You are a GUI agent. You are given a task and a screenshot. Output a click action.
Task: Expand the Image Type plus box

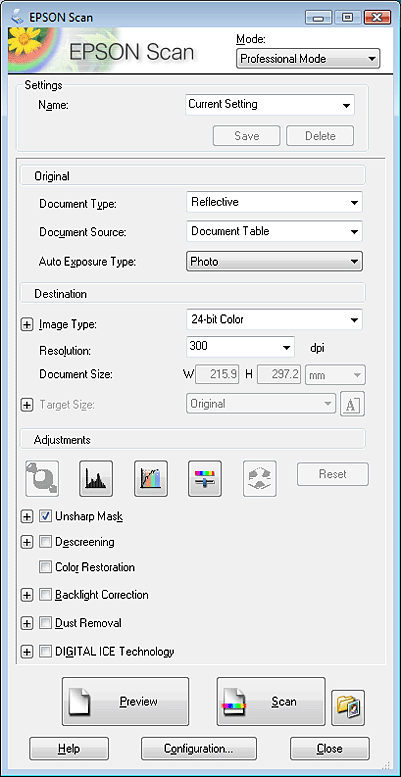[27, 325]
